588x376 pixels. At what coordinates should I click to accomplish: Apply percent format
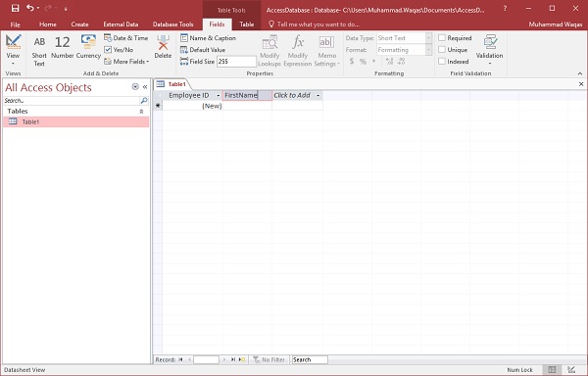[363, 61]
